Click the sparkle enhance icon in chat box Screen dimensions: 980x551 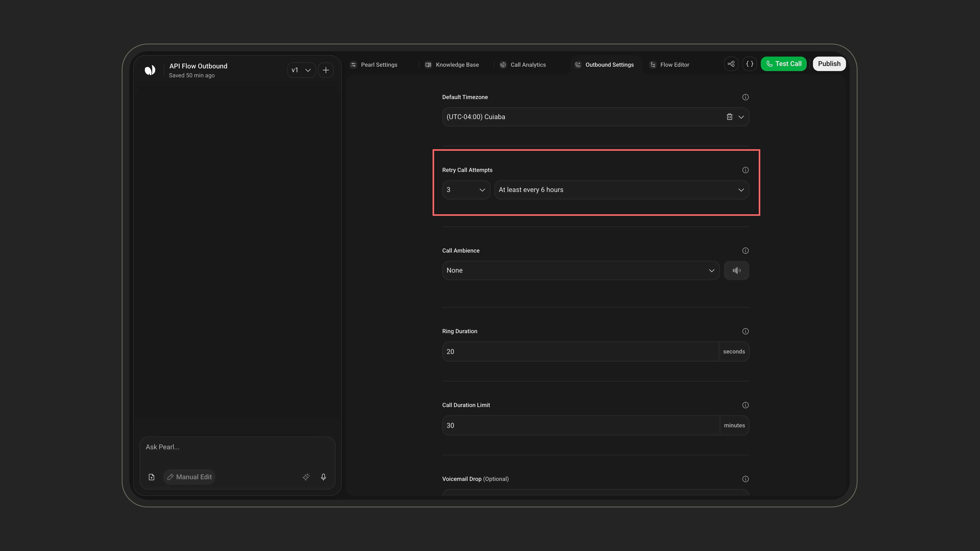(x=306, y=477)
